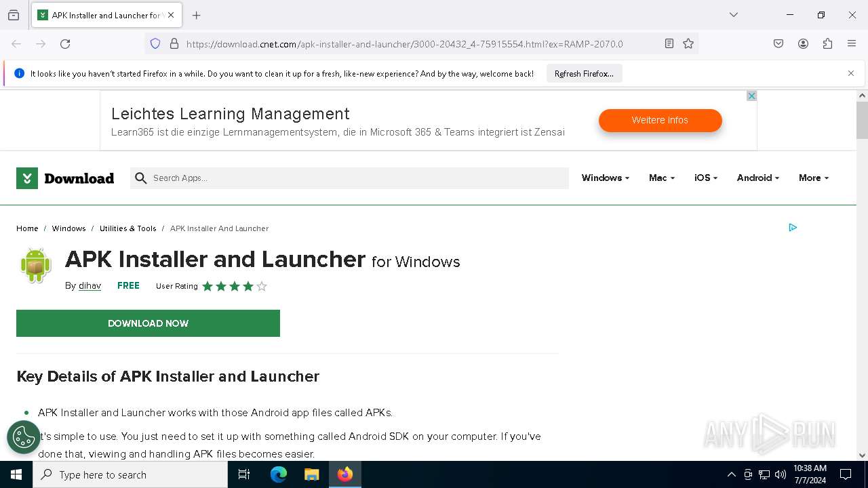This screenshot has height=488, width=868.
Task: Expand the iOS menu
Action: coord(706,178)
